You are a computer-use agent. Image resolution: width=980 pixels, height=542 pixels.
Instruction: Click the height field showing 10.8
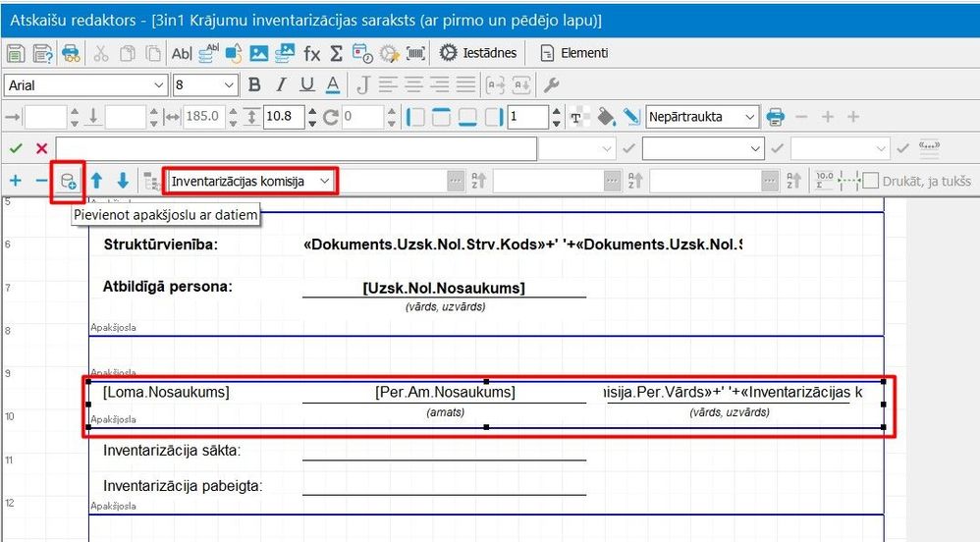(284, 116)
